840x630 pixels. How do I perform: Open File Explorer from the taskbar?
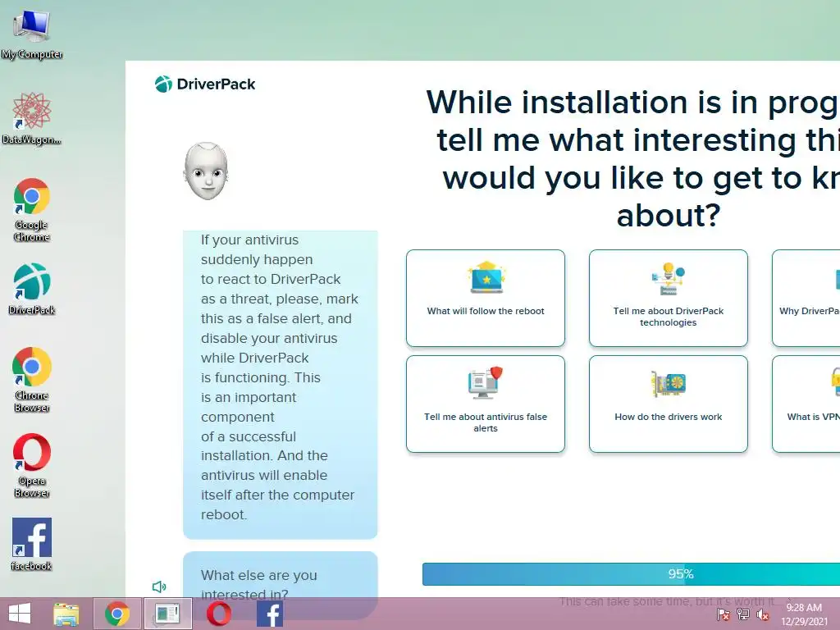click(66, 614)
